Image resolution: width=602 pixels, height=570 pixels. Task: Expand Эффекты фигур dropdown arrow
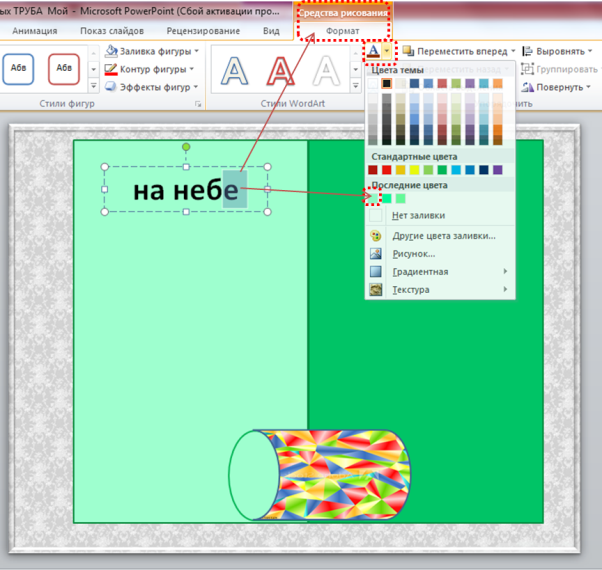tap(196, 87)
